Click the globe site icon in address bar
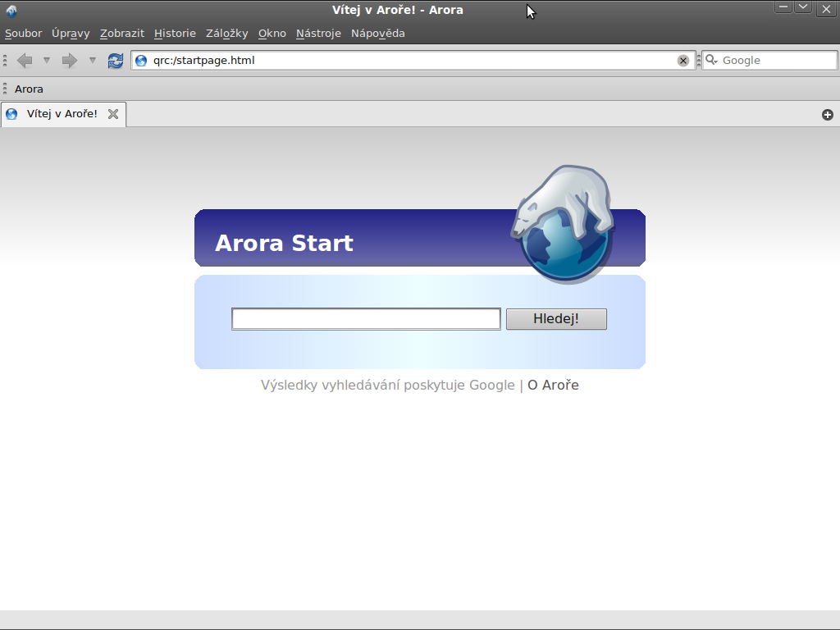The width and height of the screenshot is (840, 630). pyautogui.click(x=141, y=61)
